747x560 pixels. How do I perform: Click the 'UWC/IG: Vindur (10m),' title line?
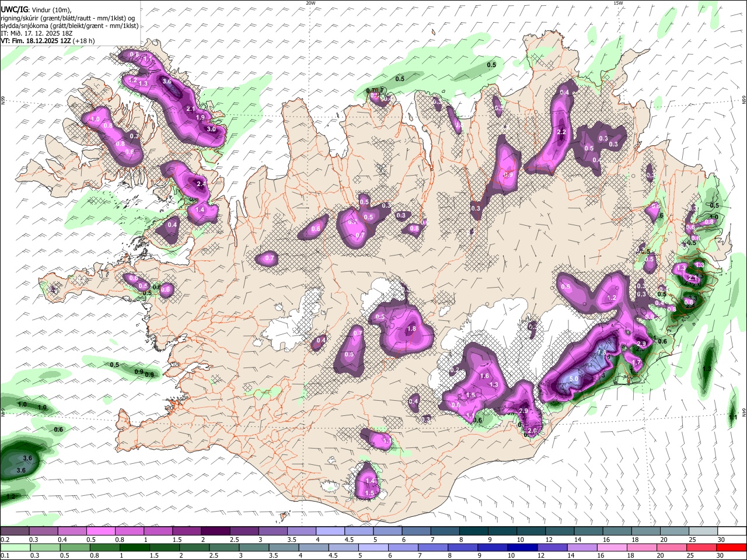36,10
